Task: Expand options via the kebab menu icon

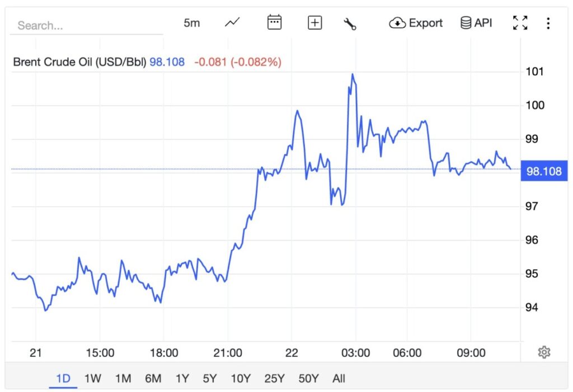Action: (x=547, y=22)
